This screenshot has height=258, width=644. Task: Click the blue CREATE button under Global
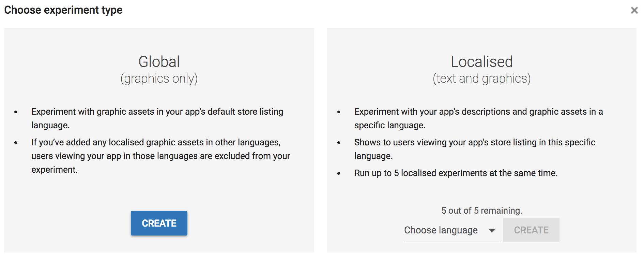click(x=159, y=223)
